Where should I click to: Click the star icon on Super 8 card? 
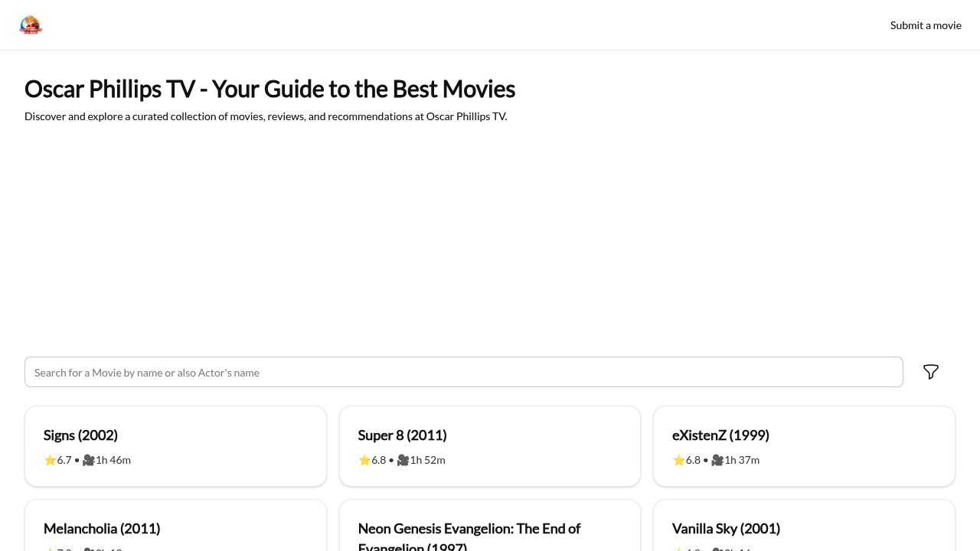click(x=364, y=459)
